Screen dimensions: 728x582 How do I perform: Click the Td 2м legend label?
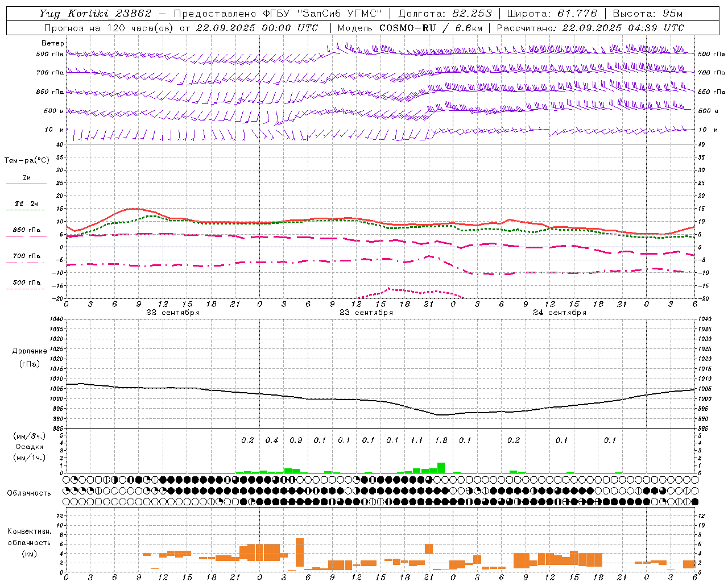pos(27,203)
